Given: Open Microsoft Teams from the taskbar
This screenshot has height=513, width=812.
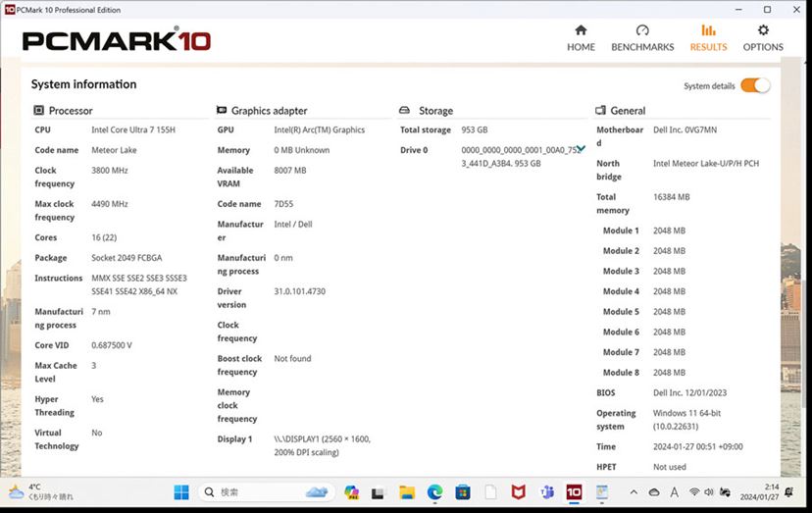Looking at the screenshot, I should 546,492.
